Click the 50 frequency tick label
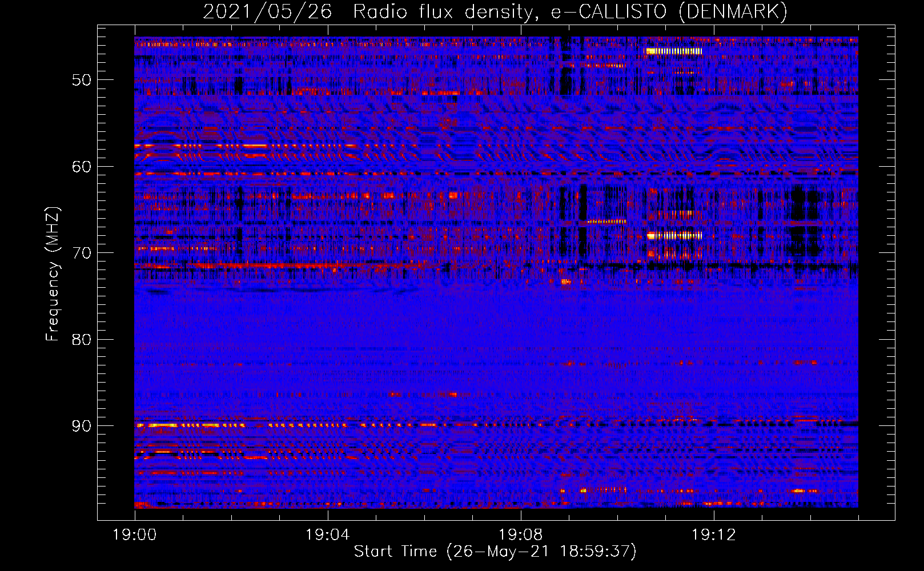This screenshot has height=571, width=924. pos(82,80)
